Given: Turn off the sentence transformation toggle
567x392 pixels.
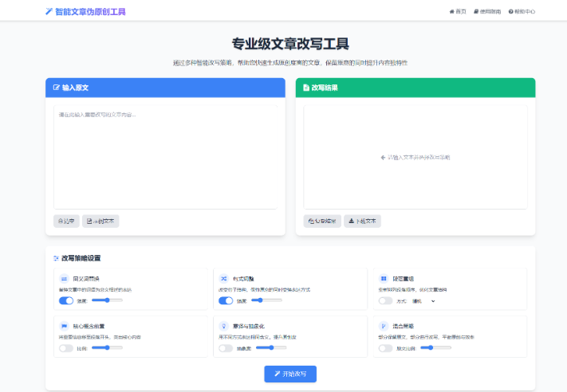Looking at the screenshot, I should coord(226,301).
